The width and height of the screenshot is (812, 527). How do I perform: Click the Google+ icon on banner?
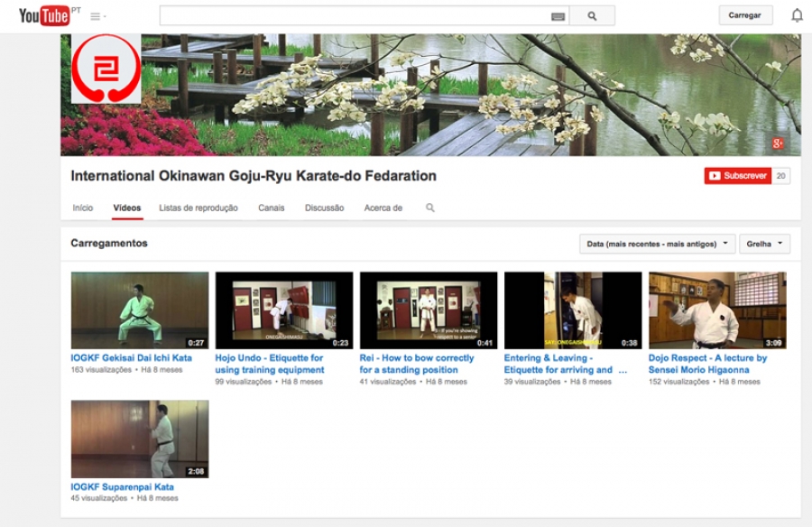779,143
